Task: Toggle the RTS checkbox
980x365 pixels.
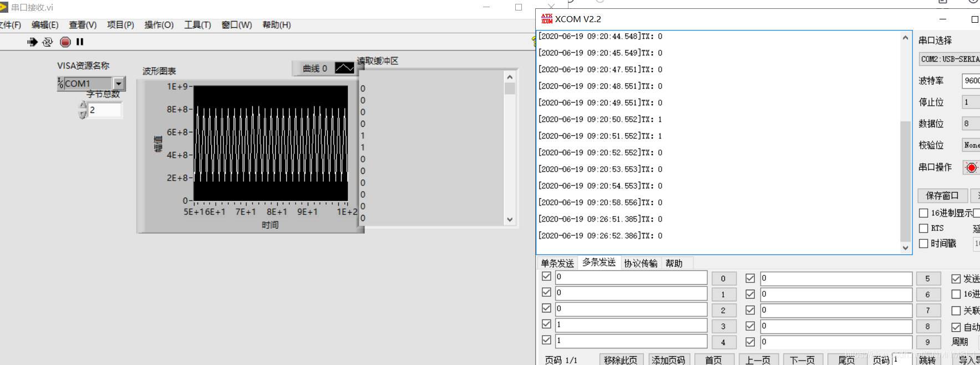Action: click(923, 228)
